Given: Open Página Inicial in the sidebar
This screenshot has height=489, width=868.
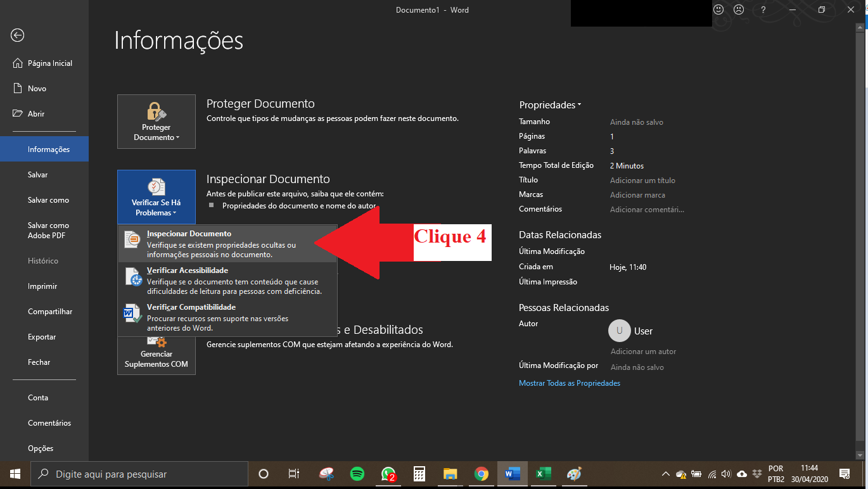Looking at the screenshot, I should [44, 63].
